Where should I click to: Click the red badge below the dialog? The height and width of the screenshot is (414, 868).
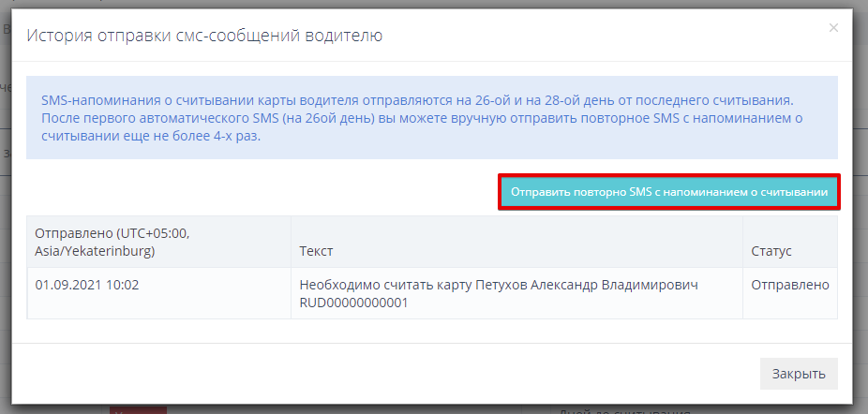coord(138,410)
